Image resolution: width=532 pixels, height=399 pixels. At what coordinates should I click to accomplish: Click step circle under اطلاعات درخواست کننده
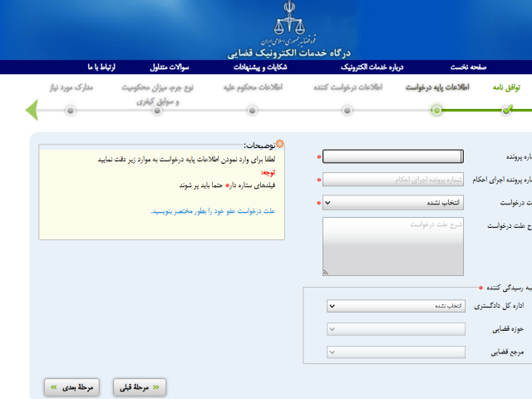click(347, 111)
